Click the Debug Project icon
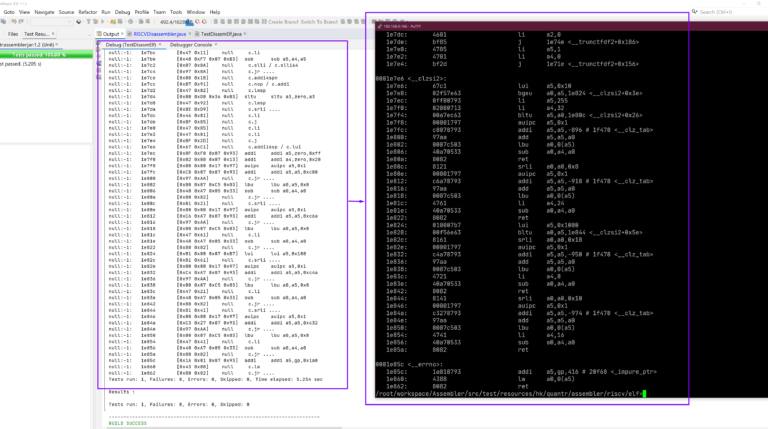This screenshot has width=768, height=429. pyautogui.click(x=113, y=22)
